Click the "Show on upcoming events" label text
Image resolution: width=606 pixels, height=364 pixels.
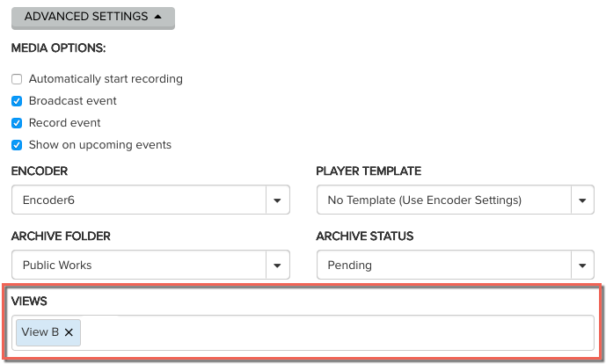pyautogui.click(x=99, y=145)
